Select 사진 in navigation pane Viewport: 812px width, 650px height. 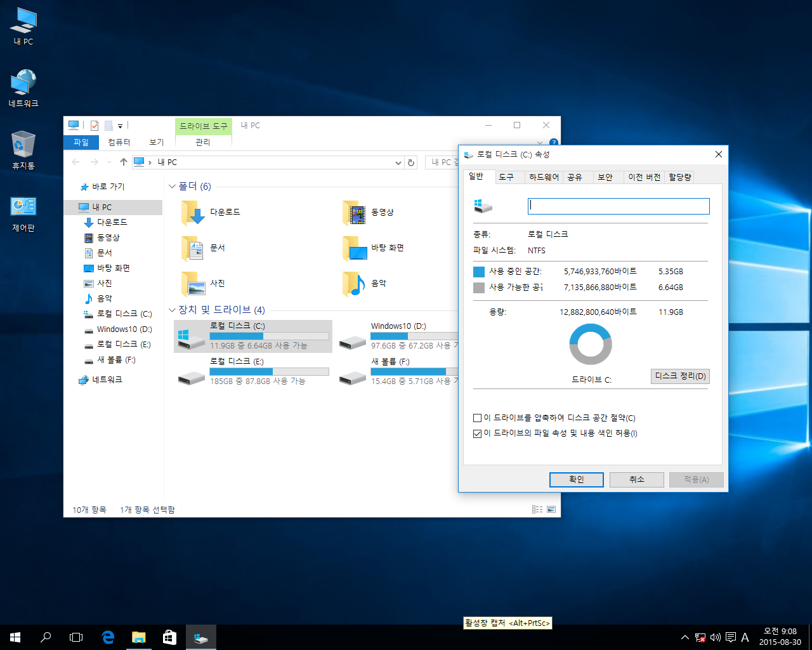click(x=104, y=283)
